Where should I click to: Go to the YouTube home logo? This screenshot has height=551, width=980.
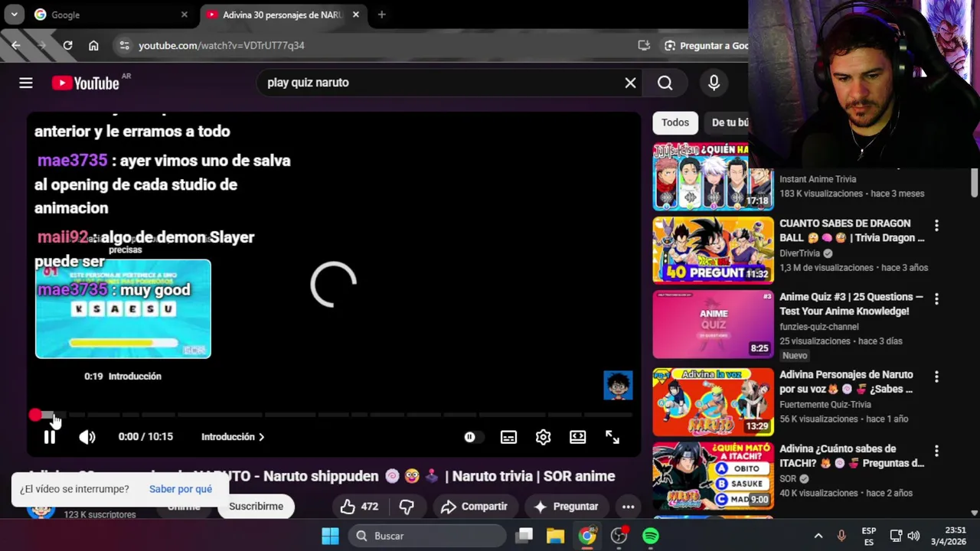(85, 83)
